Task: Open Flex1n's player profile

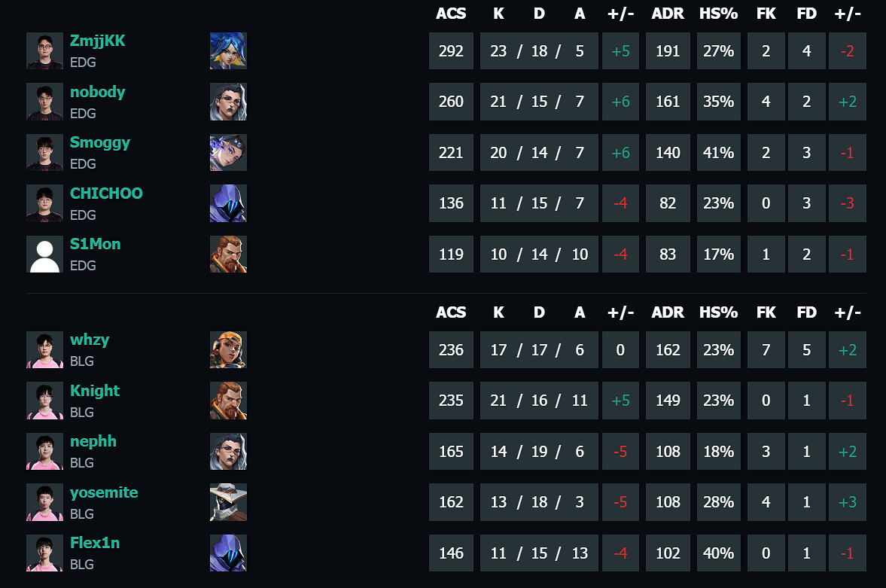Action: pos(95,542)
